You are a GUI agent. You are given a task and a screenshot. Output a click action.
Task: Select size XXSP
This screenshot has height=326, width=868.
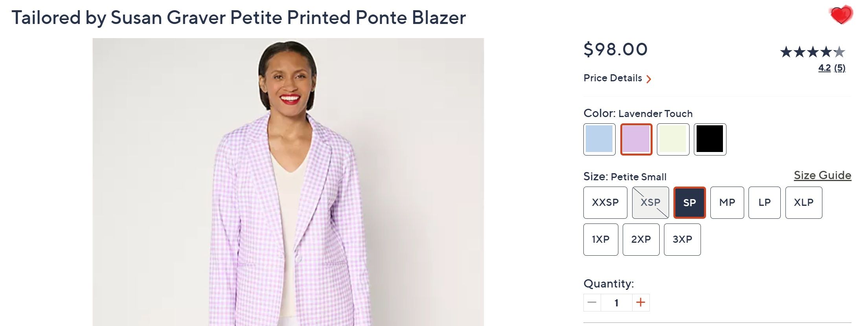coord(605,203)
